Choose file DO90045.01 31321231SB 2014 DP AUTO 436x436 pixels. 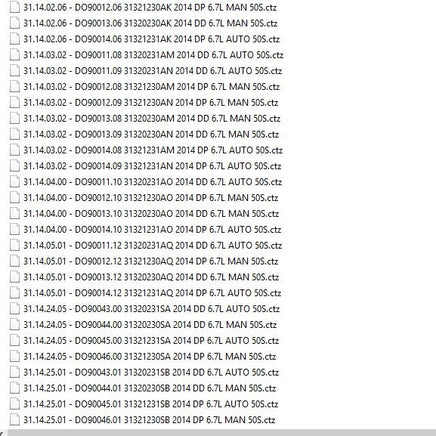click(151, 404)
